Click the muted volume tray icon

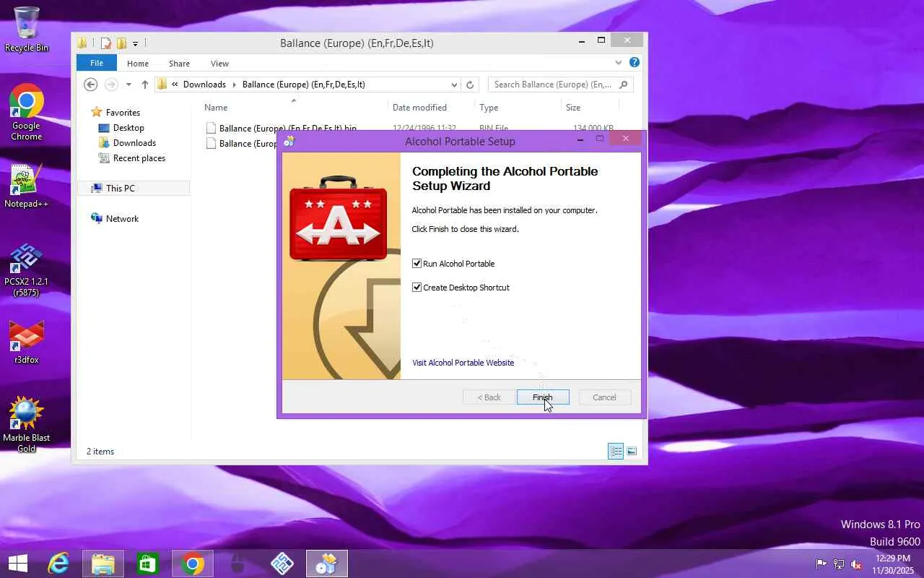coord(856,564)
